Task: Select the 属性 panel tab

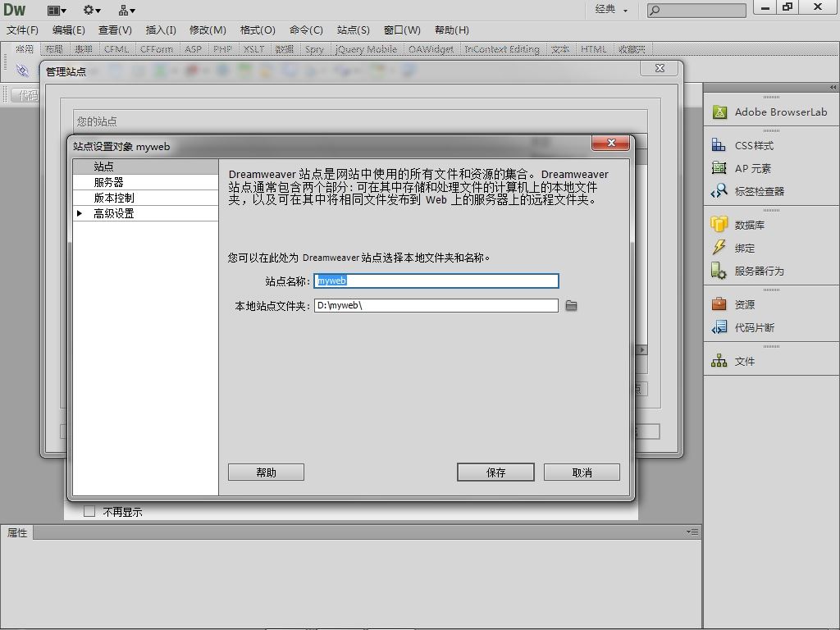Action: tap(17, 532)
